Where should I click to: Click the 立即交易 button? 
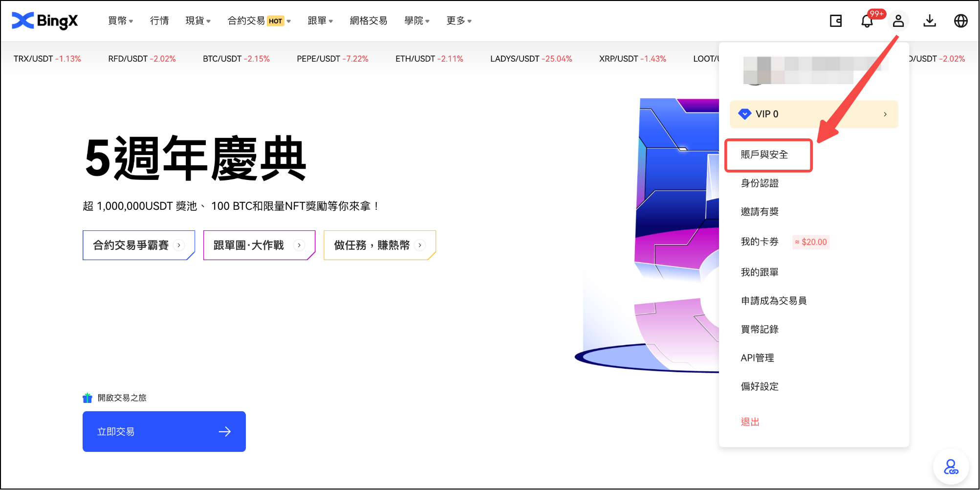164,431
